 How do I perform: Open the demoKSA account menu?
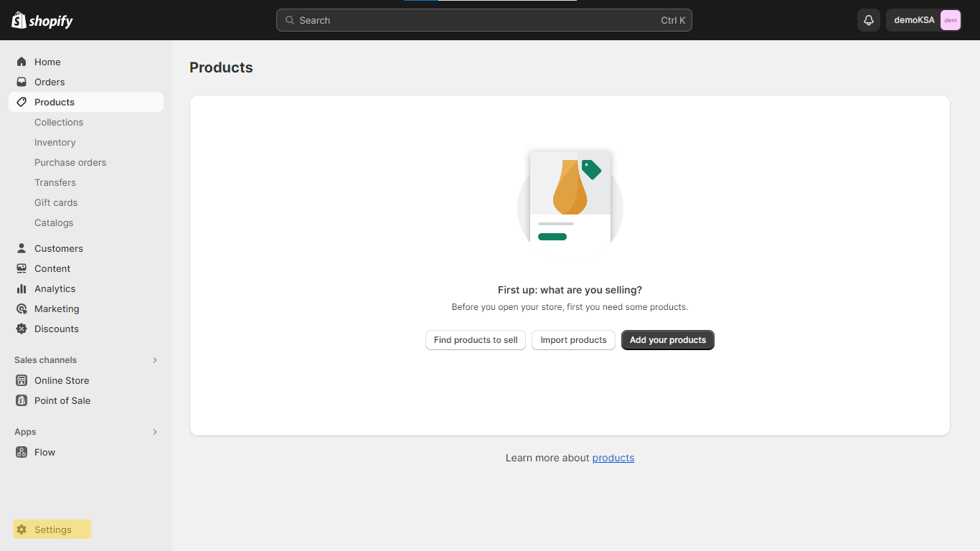tap(923, 20)
